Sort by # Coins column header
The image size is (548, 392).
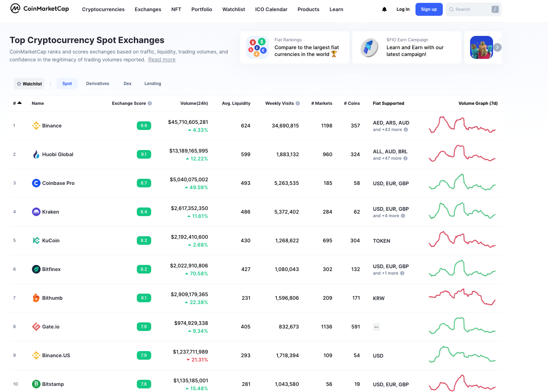(x=352, y=103)
